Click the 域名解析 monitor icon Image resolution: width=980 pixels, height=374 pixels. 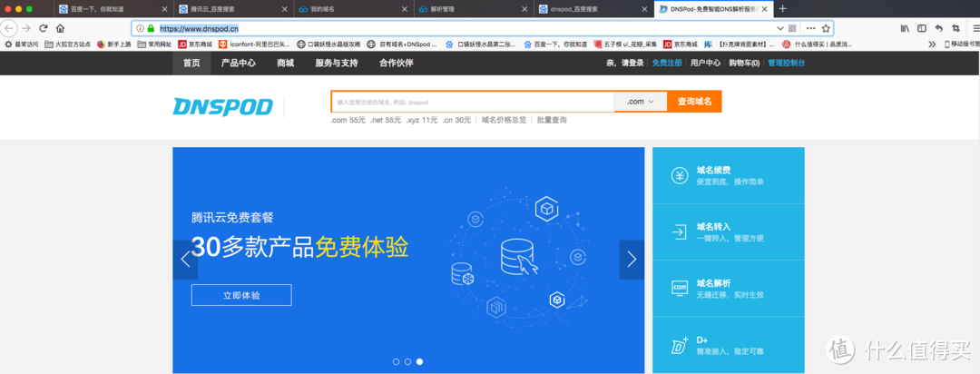tap(680, 288)
